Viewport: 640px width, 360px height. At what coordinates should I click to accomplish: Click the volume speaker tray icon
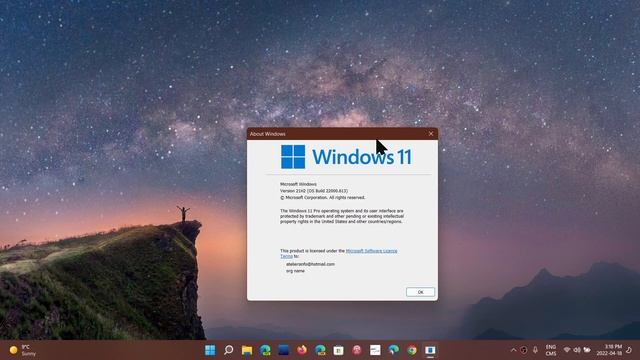(x=577, y=350)
